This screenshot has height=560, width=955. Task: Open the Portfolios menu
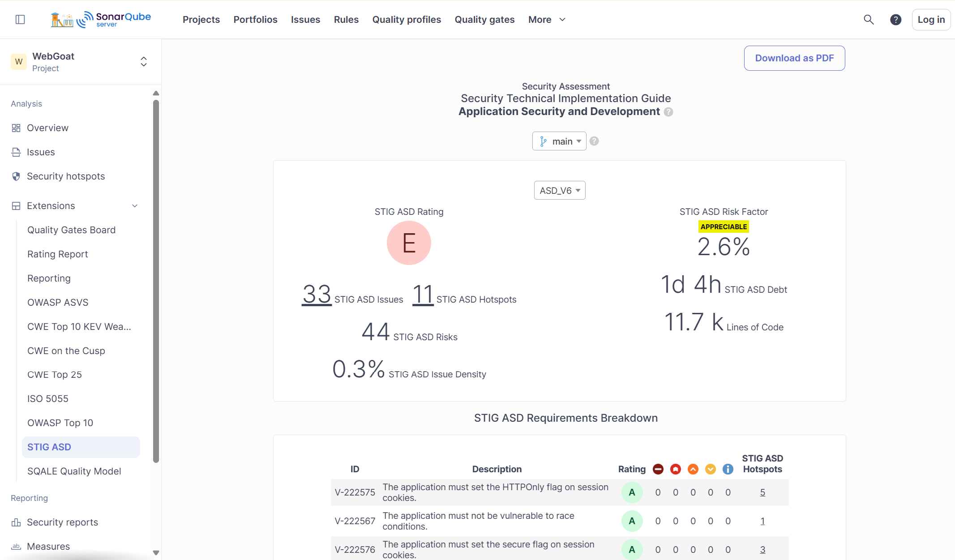[x=255, y=20]
